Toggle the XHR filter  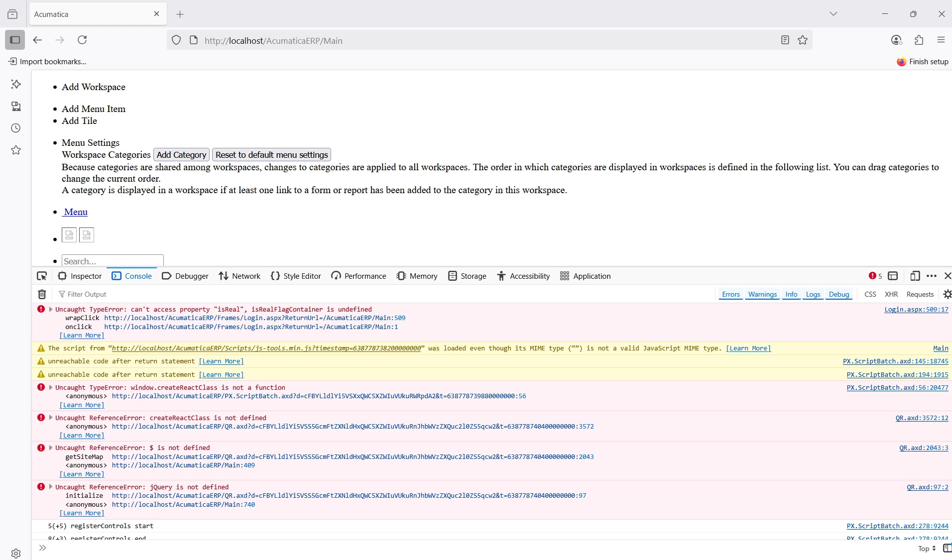(891, 294)
